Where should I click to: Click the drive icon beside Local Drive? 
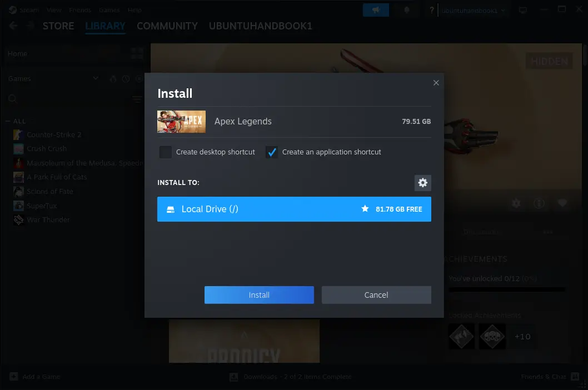171,209
